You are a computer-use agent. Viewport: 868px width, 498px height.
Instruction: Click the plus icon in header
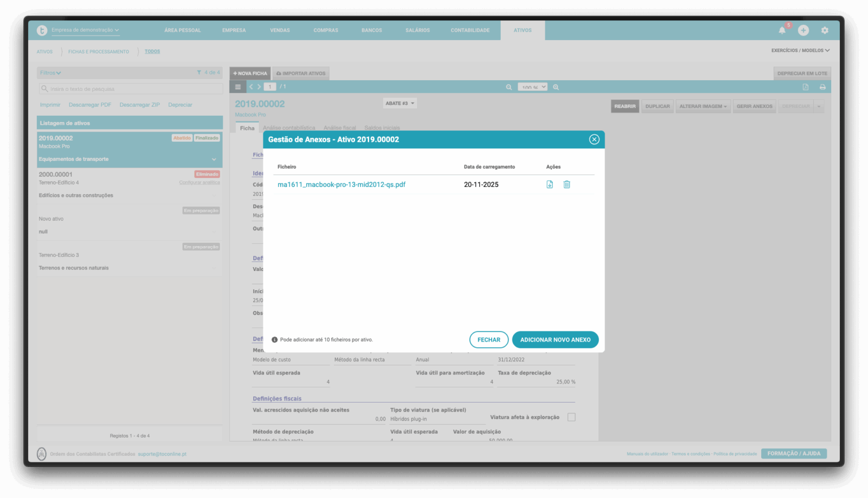[x=803, y=30]
